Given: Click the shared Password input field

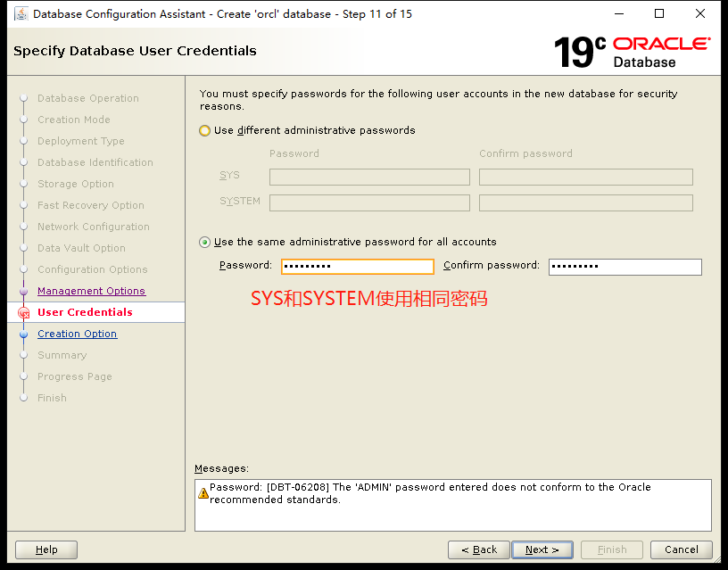Looking at the screenshot, I should (x=358, y=267).
